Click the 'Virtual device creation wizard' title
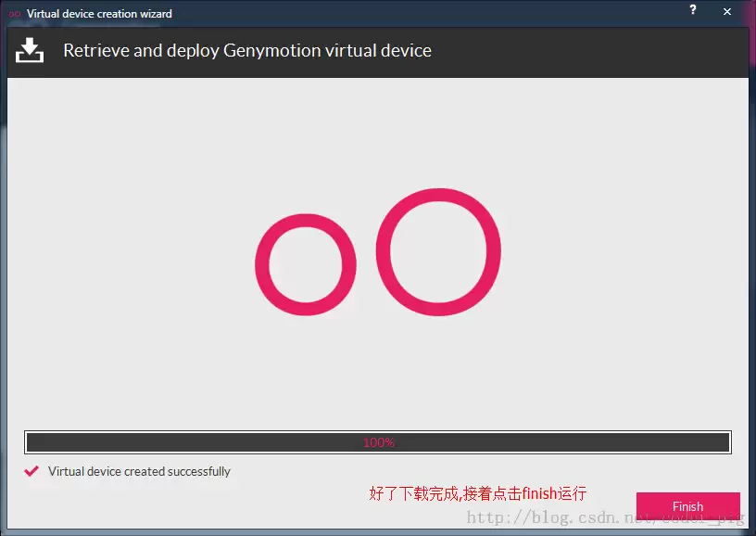 click(99, 14)
